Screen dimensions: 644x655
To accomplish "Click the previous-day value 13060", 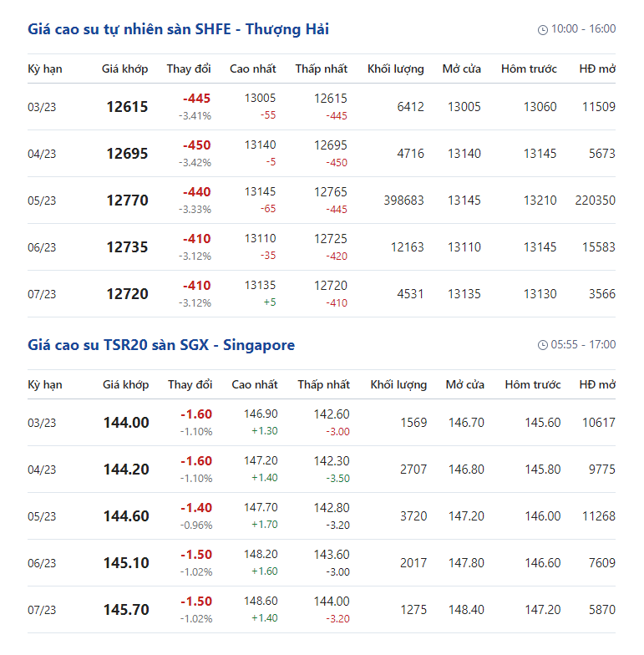I will click(540, 107).
